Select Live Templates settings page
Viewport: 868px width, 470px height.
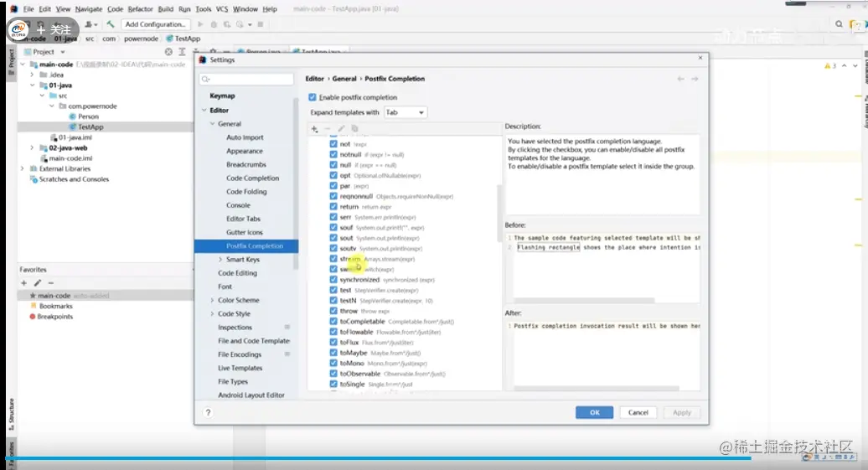coord(240,368)
